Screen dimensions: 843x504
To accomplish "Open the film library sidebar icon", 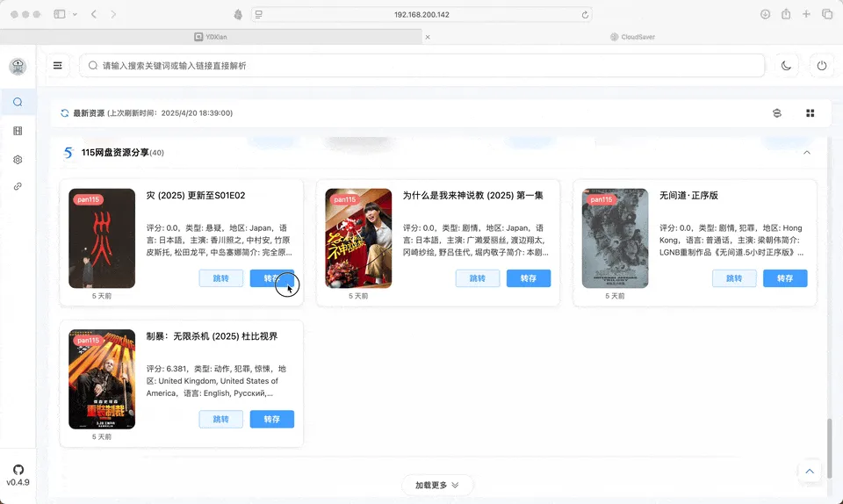I will (x=18, y=131).
